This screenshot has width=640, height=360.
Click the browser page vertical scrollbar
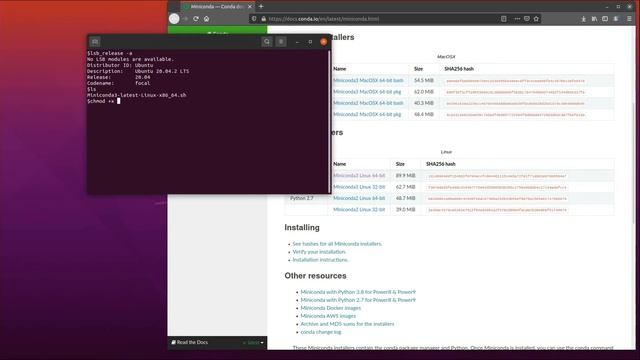coord(634,162)
